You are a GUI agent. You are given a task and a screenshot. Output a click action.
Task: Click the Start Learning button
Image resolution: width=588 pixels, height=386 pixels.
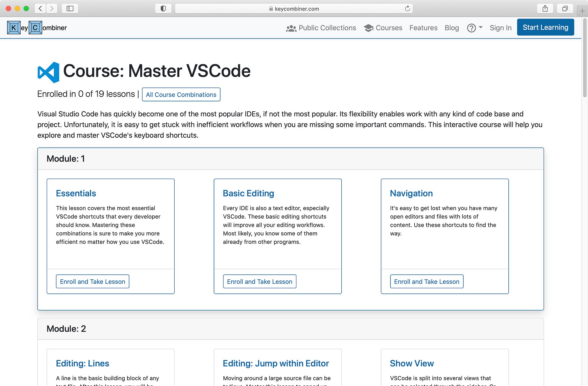pos(545,27)
